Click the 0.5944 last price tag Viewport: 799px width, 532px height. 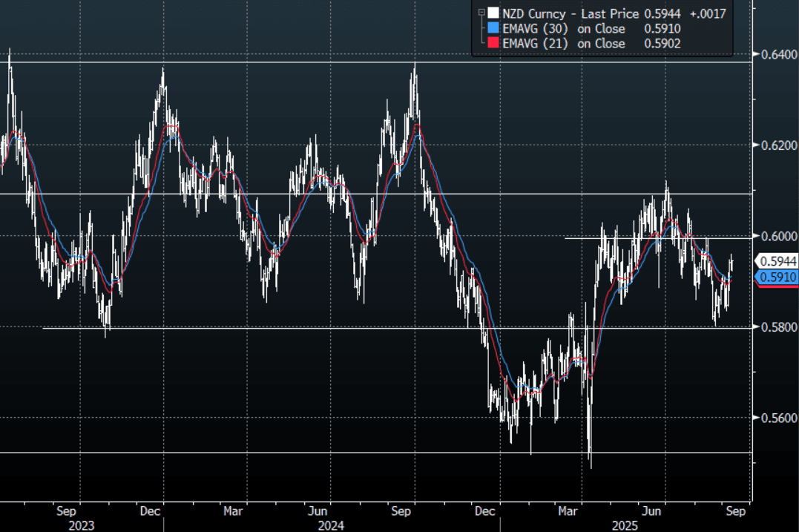[776, 261]
